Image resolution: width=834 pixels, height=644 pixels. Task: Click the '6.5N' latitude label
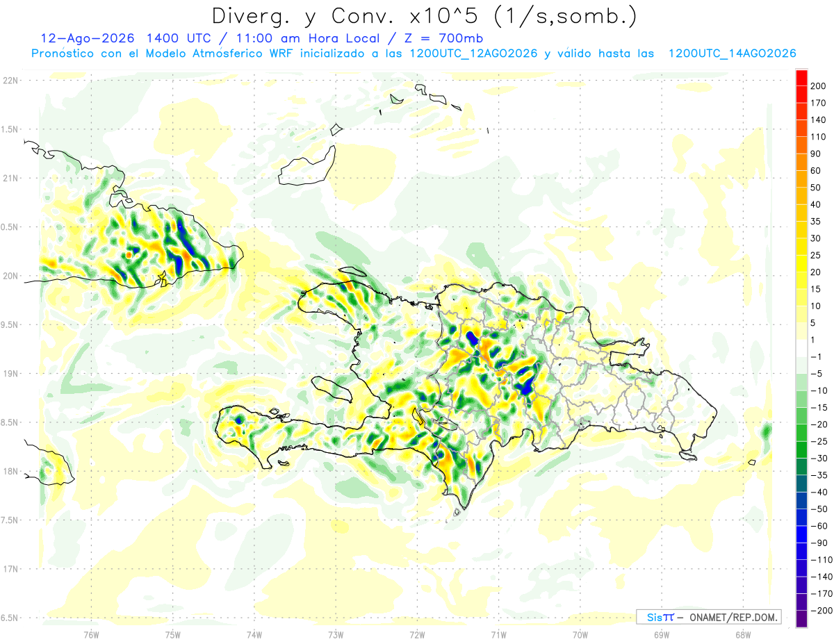click(10, 618)
